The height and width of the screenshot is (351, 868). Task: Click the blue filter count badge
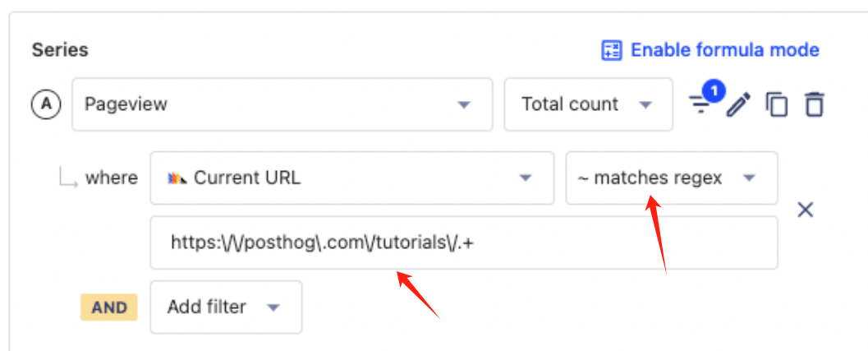(714, 92)
